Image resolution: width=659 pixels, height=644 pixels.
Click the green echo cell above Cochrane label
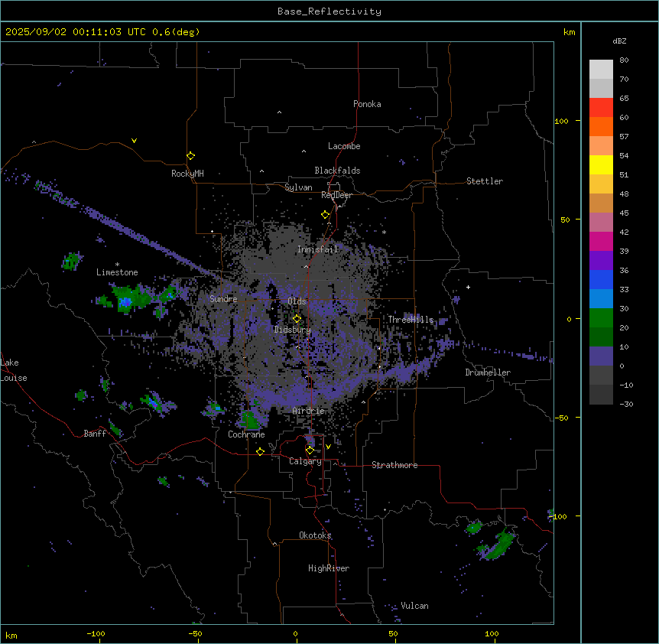[x=250, y=420]
